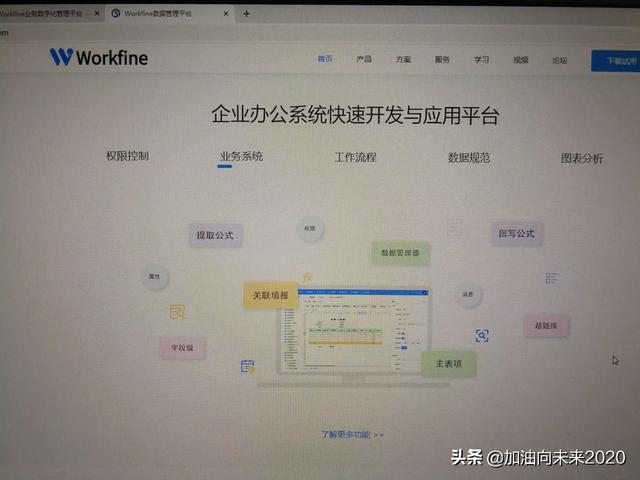Open the 产品 nav menu
Image resolution: width=640 pixels, height=480 pixels.
364,59
